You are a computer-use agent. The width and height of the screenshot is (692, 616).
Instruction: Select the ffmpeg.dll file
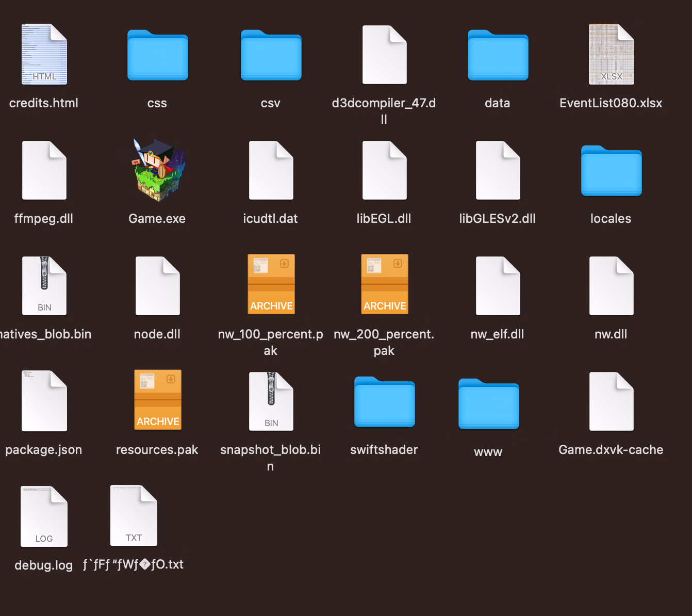coord(44,170)
